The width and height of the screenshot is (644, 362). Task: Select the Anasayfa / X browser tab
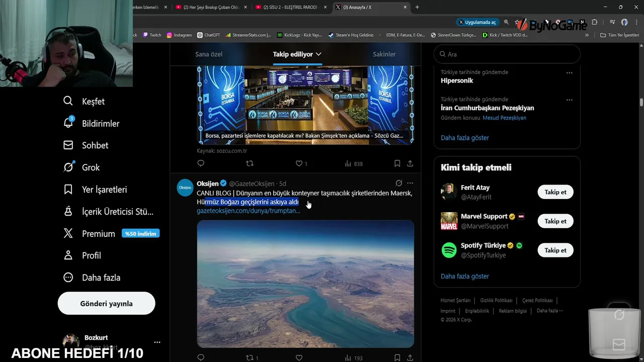370,7
